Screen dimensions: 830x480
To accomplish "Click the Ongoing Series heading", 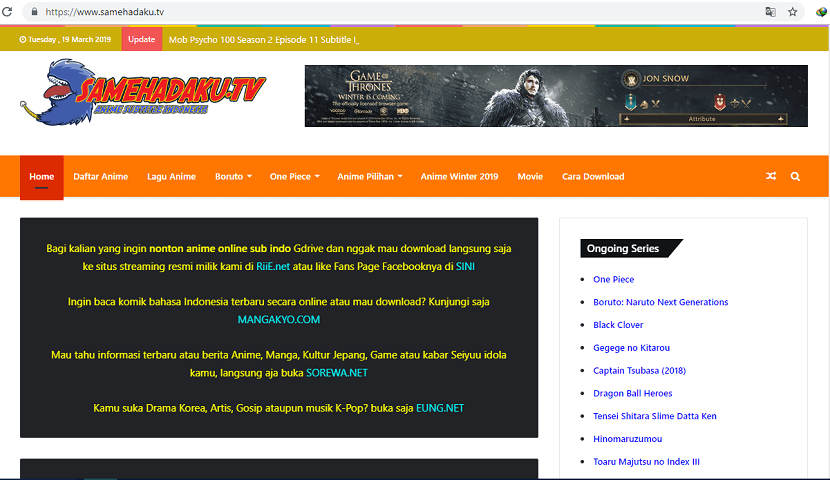I will pyautogui.click(x=623, y=248).
